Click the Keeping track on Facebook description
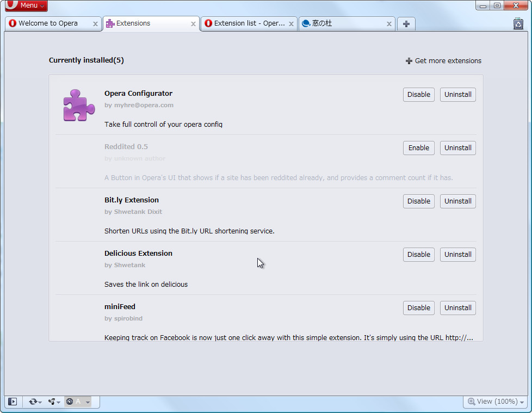Viewport: 532px width, 413px height. [289, 338]
